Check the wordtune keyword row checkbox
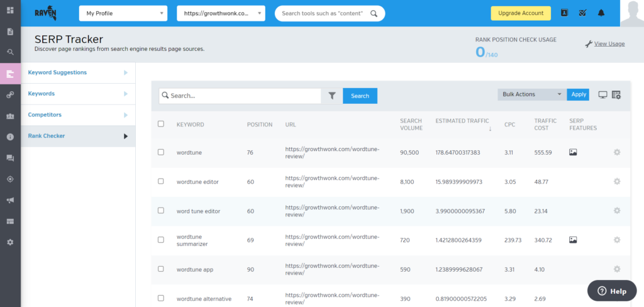This screenshot has width=644, height=307. point(161,152)
